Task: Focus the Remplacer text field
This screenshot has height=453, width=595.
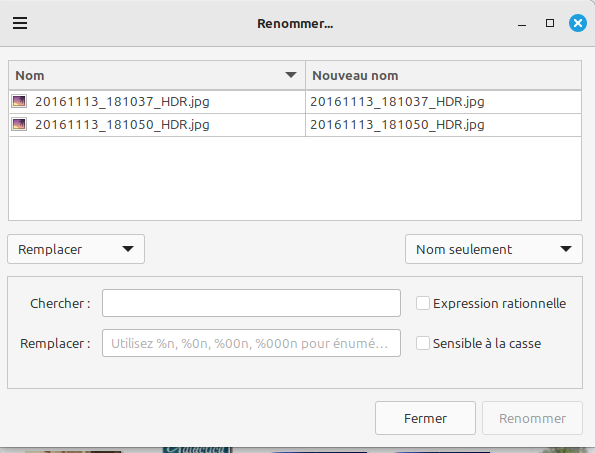Action: pyautogui.click(x=251, y=343)
